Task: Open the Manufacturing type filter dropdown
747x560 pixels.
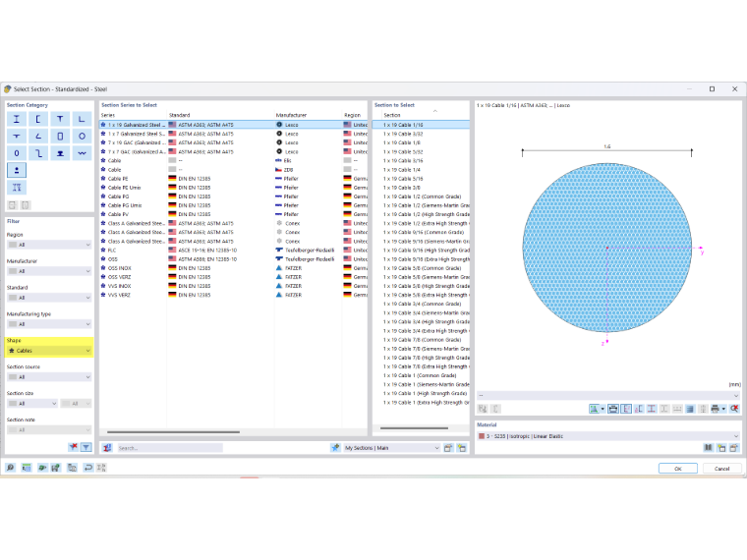Action: coord(49,324)
